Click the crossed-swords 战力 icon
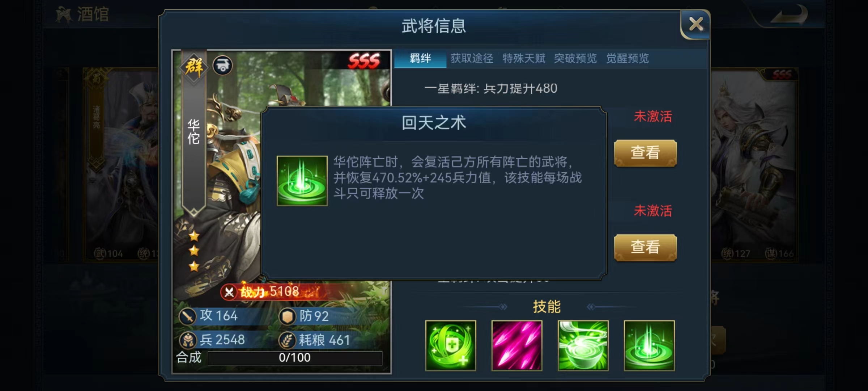 pos(229,292)
